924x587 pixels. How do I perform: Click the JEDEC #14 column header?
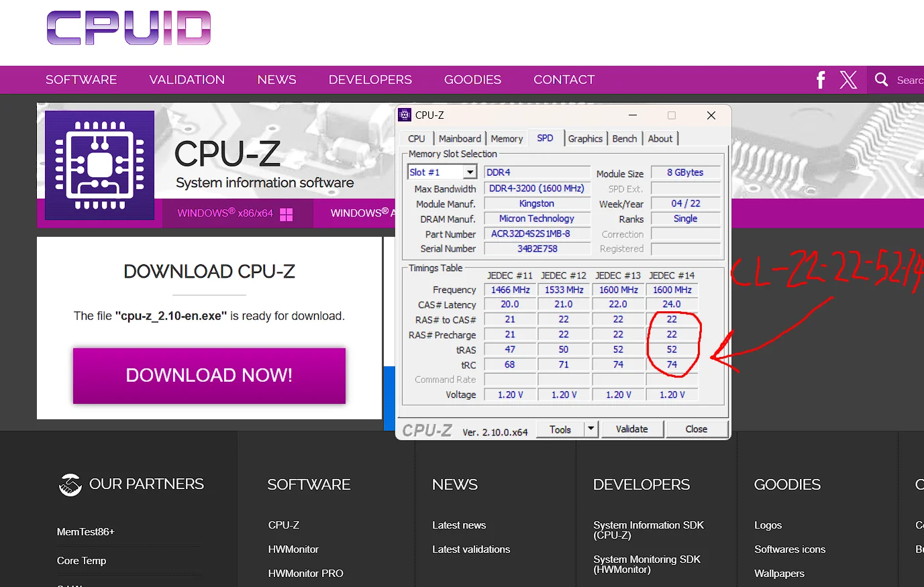pos(672,276)
